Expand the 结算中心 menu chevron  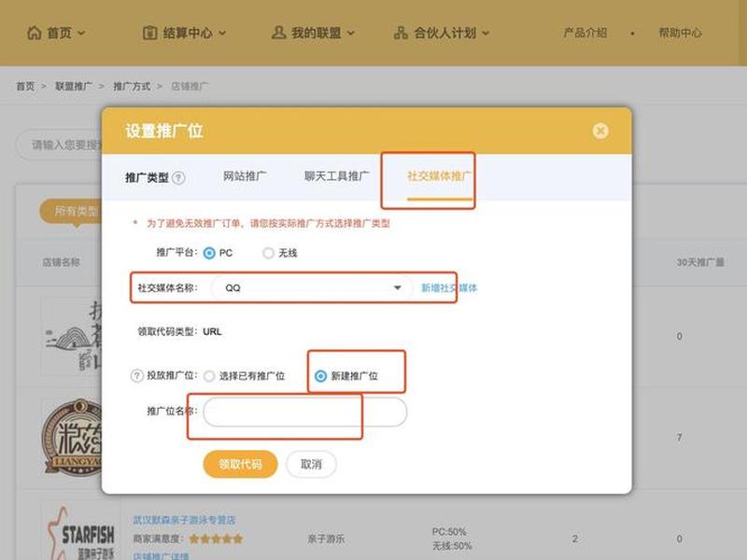(222, 33)
